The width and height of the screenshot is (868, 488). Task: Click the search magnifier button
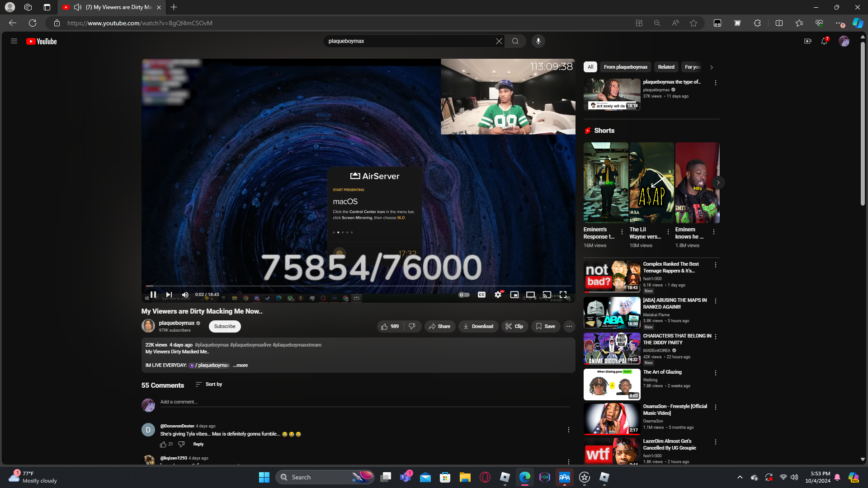point(515,41)
